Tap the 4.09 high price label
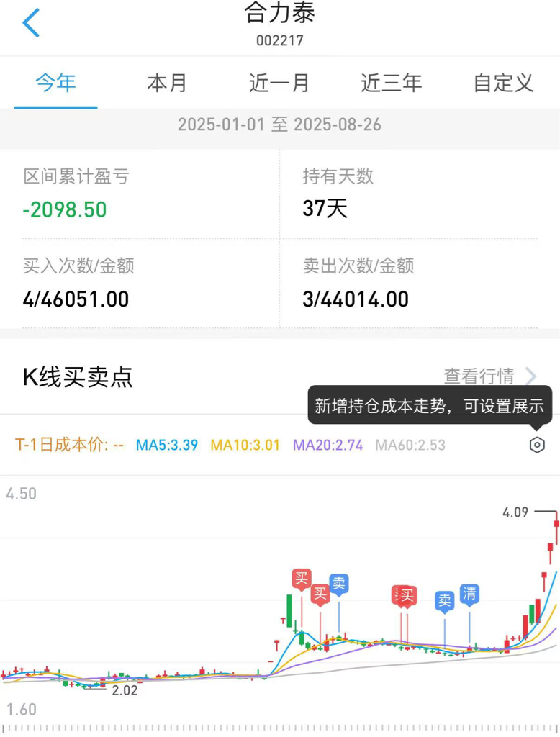The height and width of the screenshot is (737, 560). 515,512
